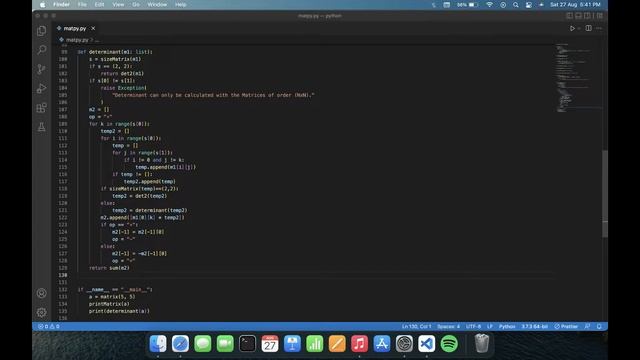Image resolution: width=640 pixels, height=360 pixels.
Task: Click Python language mode in status bar
Action: 507,327
